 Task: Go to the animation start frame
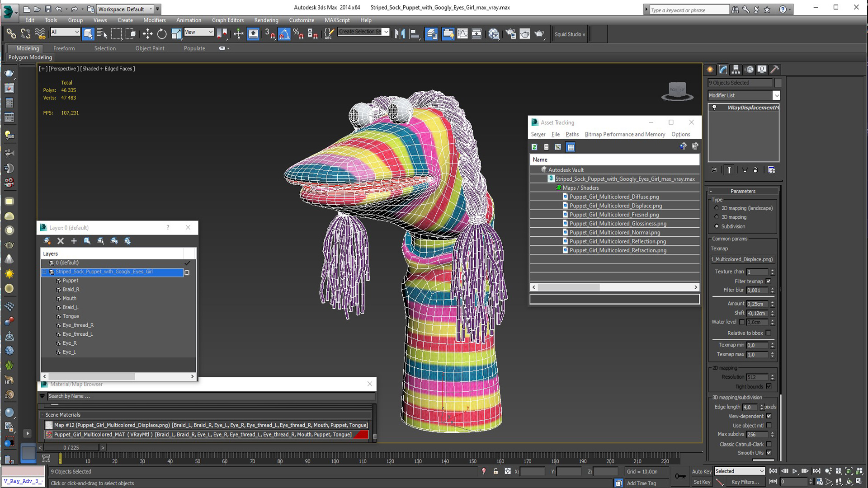click(773, 471)
